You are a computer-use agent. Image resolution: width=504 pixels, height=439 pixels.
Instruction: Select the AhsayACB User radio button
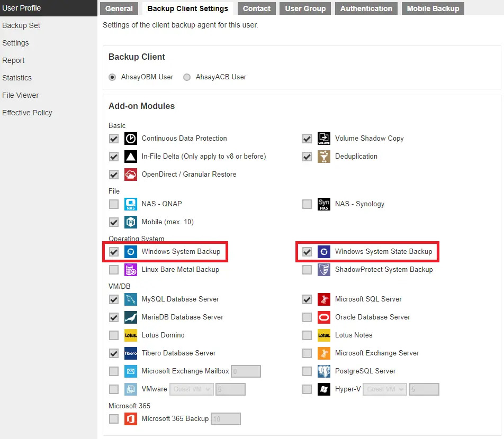[x=187, y=77]
